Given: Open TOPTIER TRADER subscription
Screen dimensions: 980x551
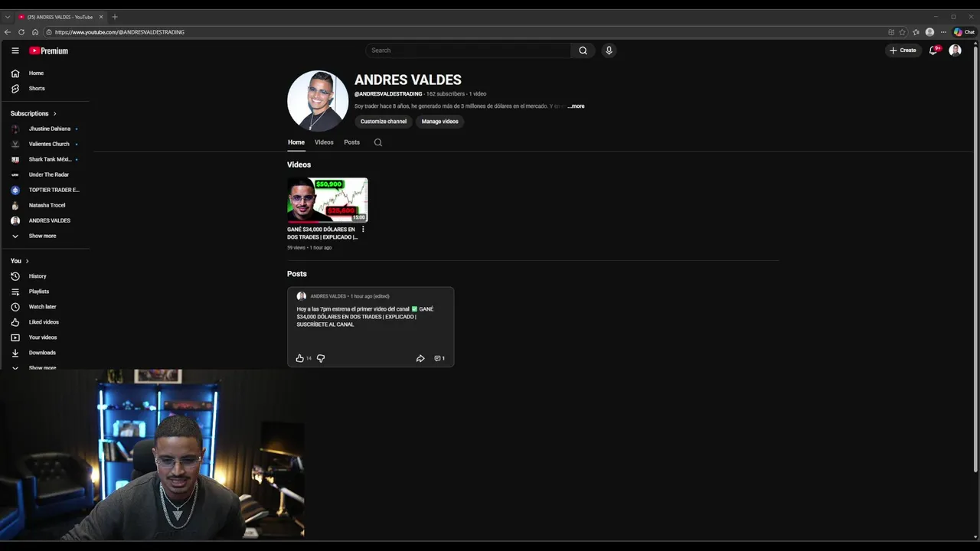Looking at the screenshot, I should point(46,190).
